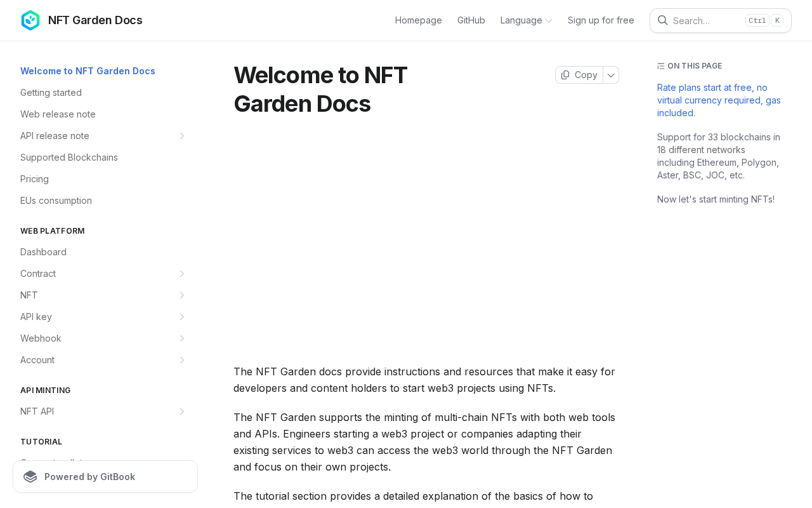The image size is (812, 508).
Task: Jump to Rate plans start at free section
Action: pos(721,100)
